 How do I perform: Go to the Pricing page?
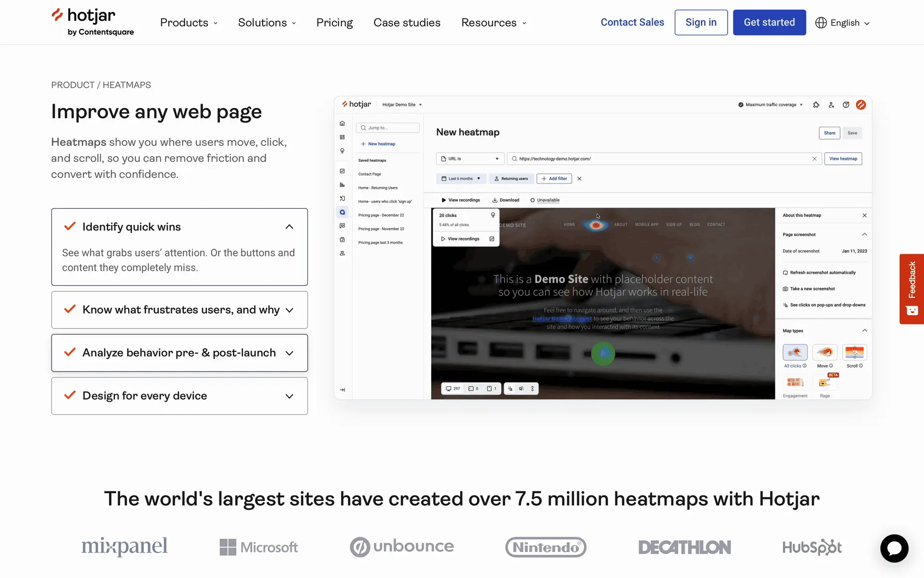(x=334, y=23)
